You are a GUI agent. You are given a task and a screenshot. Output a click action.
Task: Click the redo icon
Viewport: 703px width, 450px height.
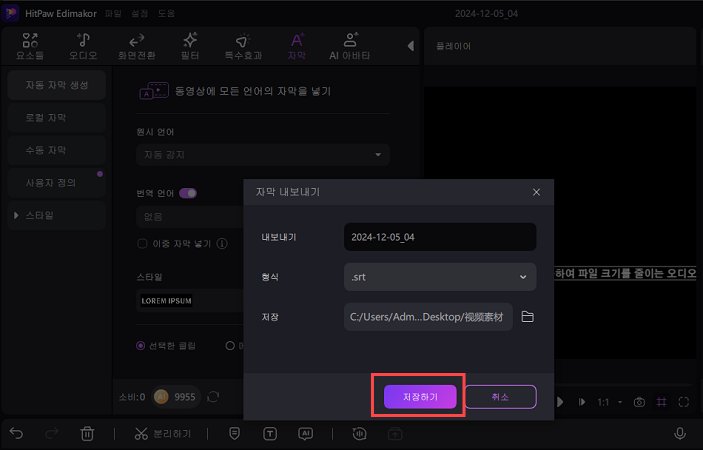(52, 433)
